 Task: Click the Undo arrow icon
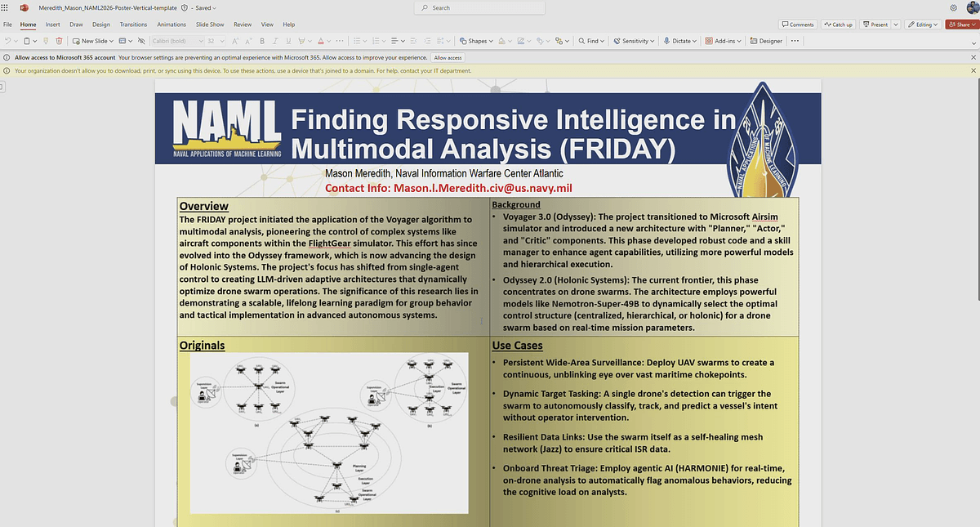tap(7, 40)
